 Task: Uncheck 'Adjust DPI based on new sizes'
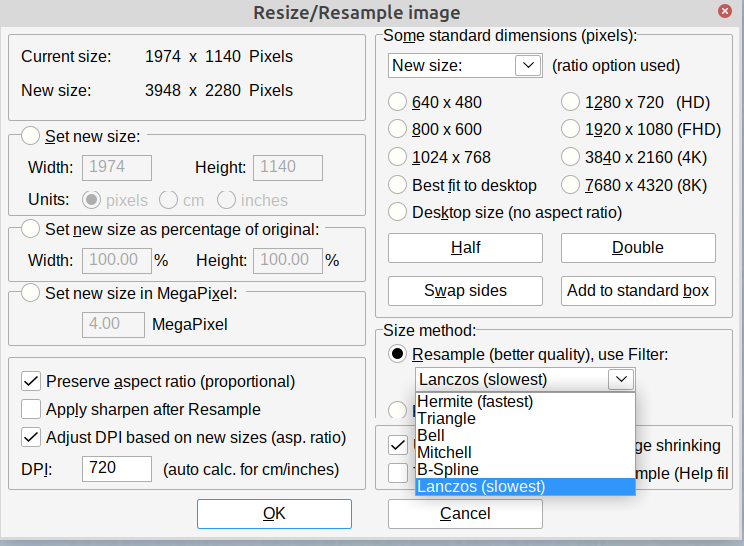pos(31,437)
